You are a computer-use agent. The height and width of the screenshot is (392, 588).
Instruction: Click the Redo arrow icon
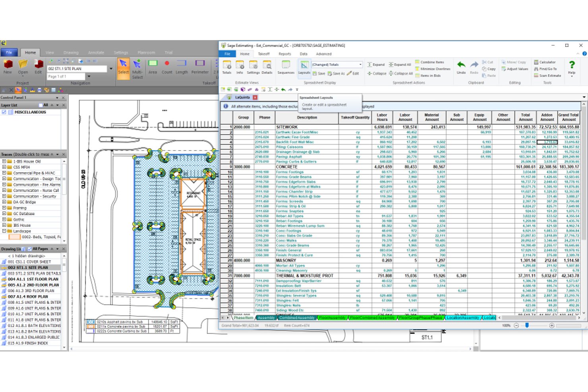474,67
